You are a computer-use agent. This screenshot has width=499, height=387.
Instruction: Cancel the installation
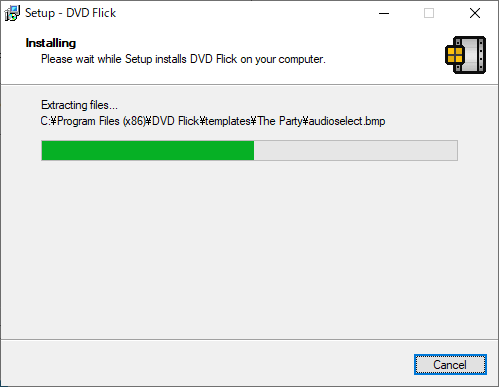point(450,364)
